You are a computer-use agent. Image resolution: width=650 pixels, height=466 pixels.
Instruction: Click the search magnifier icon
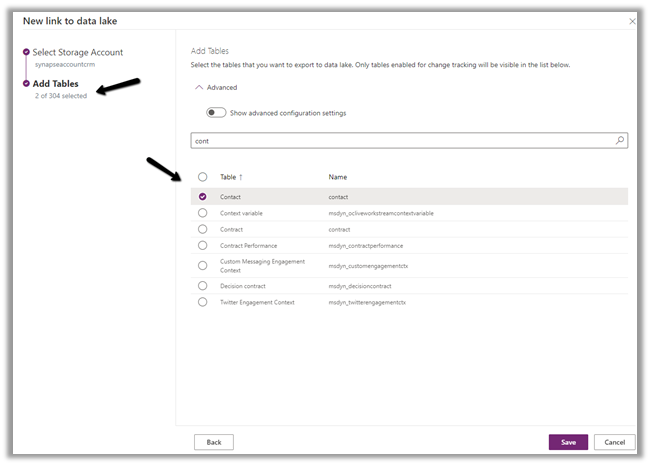620,141
